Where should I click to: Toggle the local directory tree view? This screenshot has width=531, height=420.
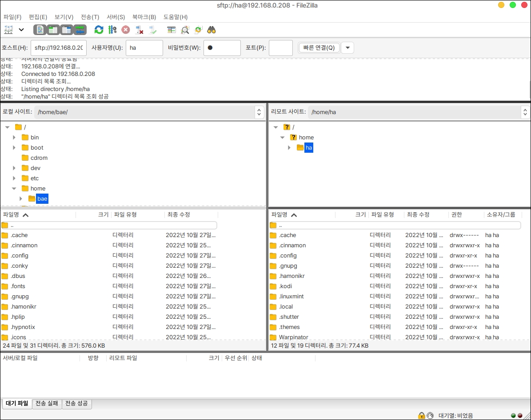(x=53, y=30)
